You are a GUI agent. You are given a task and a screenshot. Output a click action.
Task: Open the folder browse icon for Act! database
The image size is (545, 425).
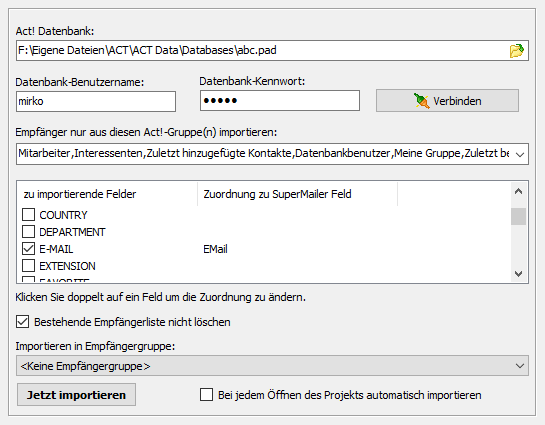[x=517, y=51]
